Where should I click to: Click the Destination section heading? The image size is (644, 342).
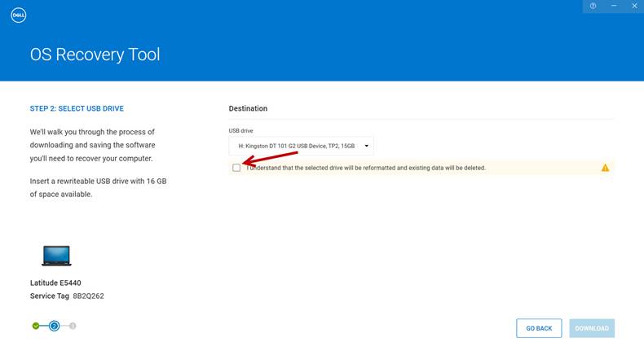(248, 108)
